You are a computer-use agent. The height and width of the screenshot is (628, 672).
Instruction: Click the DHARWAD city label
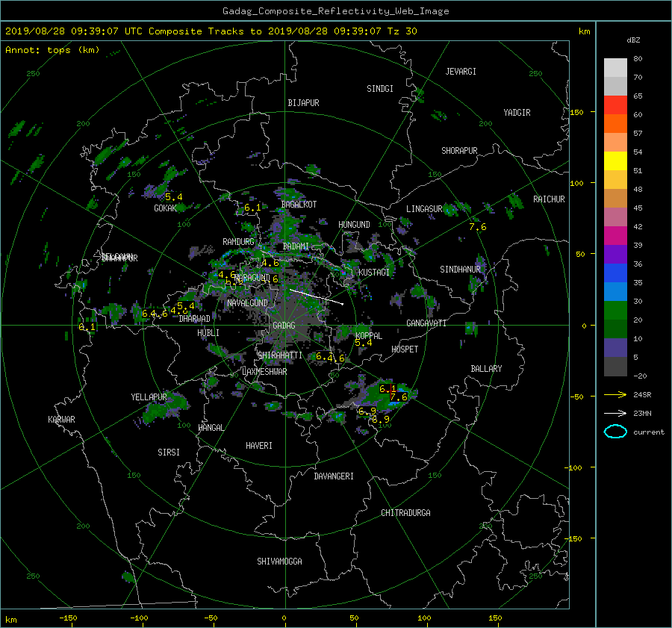point(195,319)
